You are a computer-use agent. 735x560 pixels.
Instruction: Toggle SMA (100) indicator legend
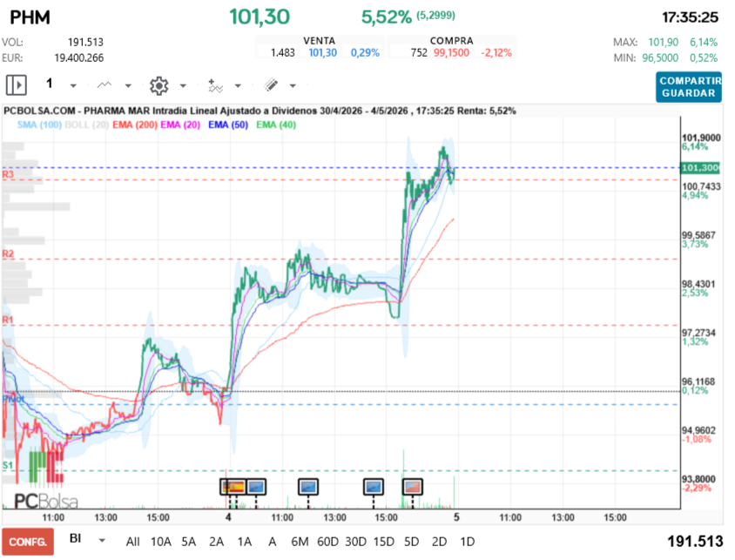[x=39, y=125]
